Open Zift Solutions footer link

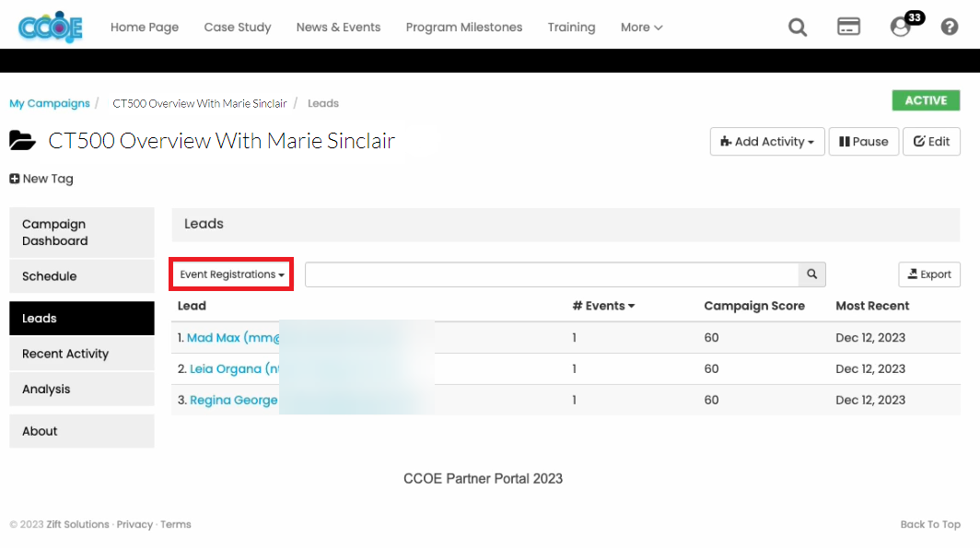[77, 524]
